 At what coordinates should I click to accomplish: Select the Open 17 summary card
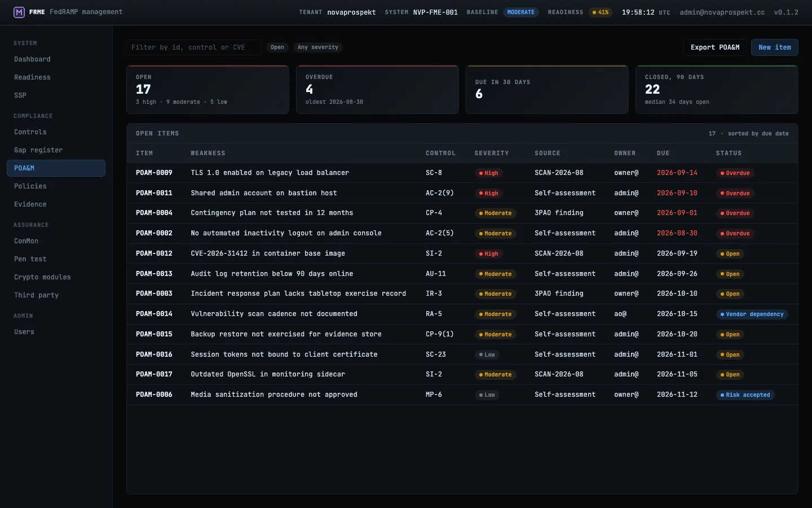click(x=208, y=90)
